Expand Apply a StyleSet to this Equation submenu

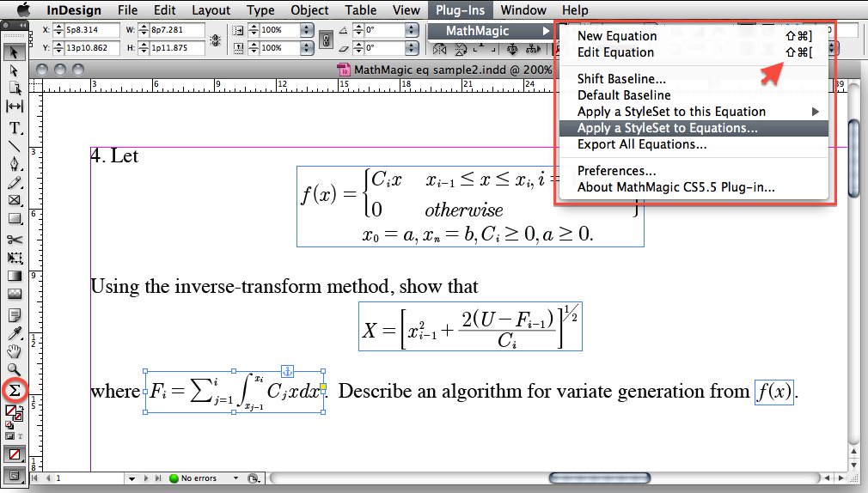(x=694, y=112)
